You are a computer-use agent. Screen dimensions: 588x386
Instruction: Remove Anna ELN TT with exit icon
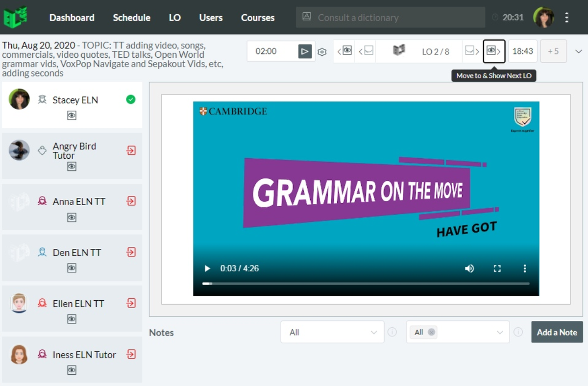(x=131, y=201)
